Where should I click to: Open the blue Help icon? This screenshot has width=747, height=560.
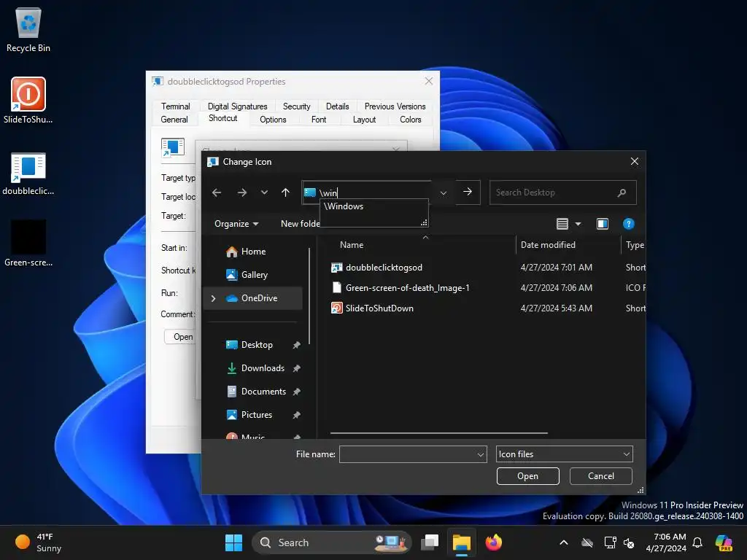628,224
